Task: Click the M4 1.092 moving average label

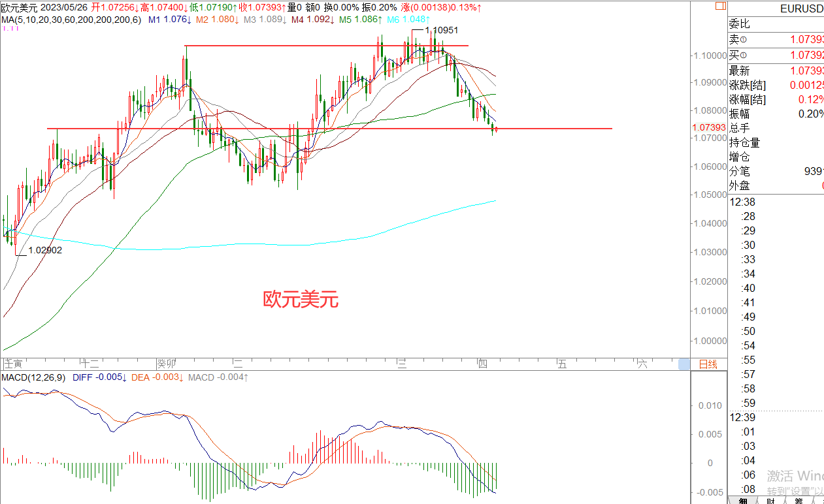Action: pos(313,20)
